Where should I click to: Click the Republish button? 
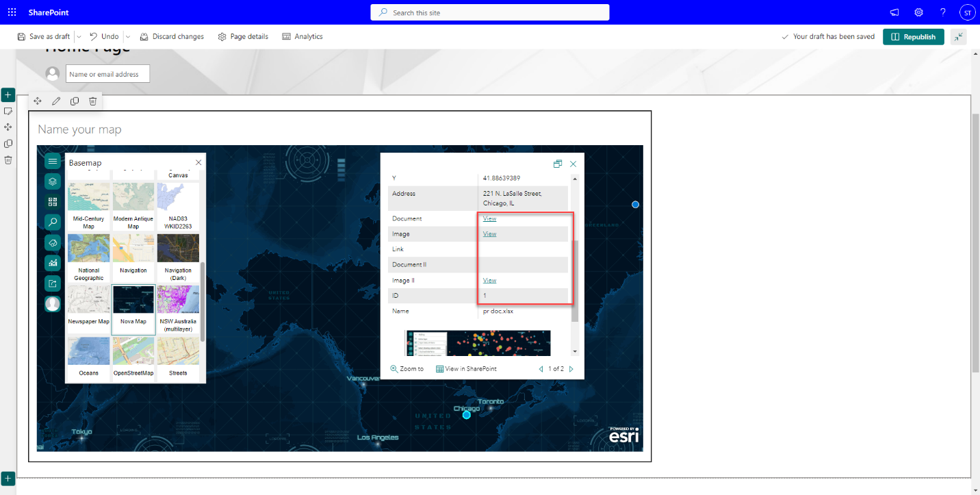[913, 36]
